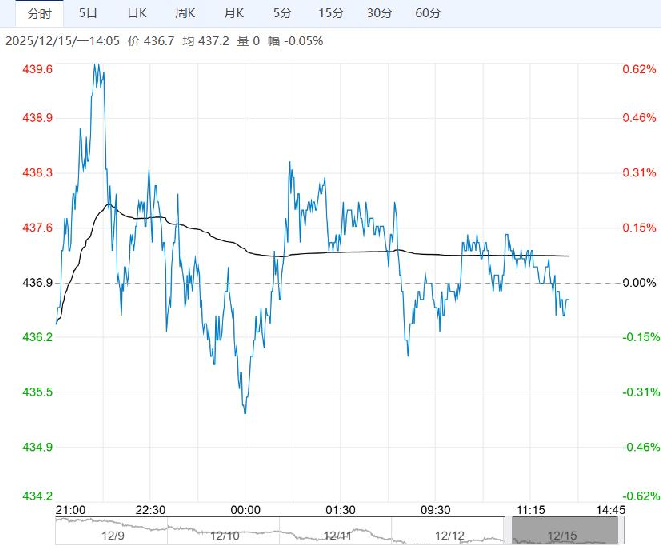Open the 30分 chart tab

(x=379, y=14)
